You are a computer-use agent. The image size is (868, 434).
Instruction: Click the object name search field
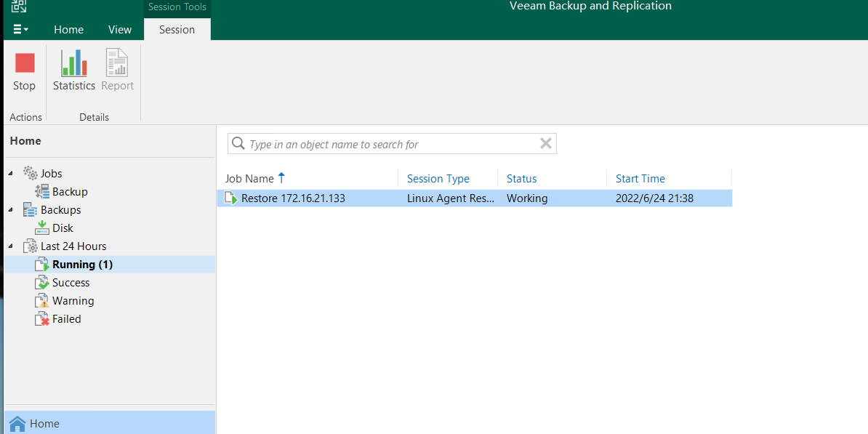click(392, 144)
